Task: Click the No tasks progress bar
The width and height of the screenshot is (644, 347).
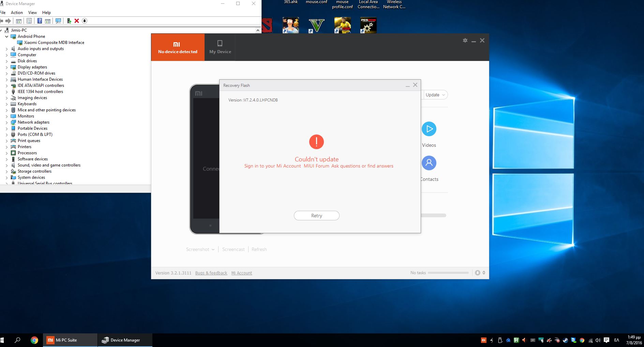Action: 448,273
